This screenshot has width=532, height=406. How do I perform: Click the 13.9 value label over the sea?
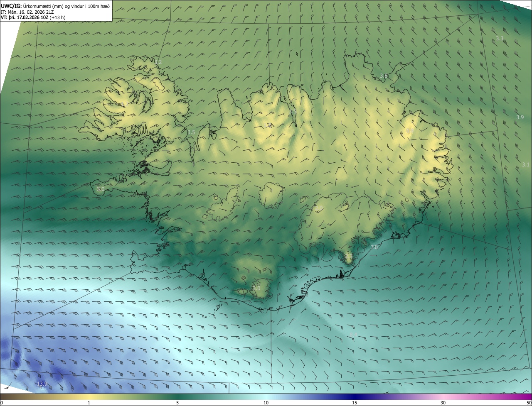42,384
